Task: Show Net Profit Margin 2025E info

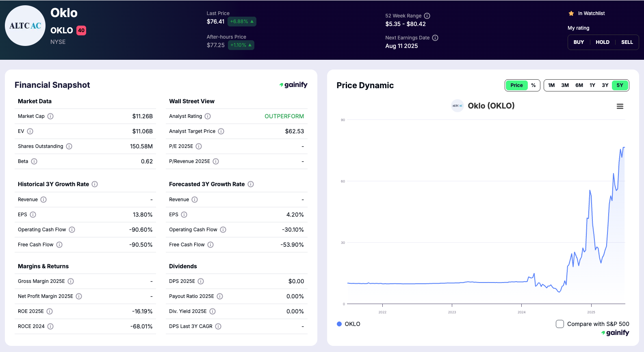Action: [79, 296]
